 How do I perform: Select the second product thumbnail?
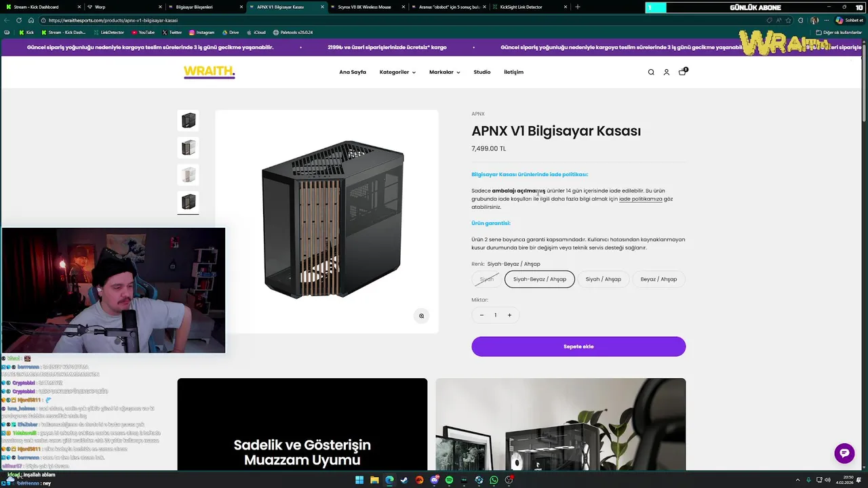pos(189,148)
